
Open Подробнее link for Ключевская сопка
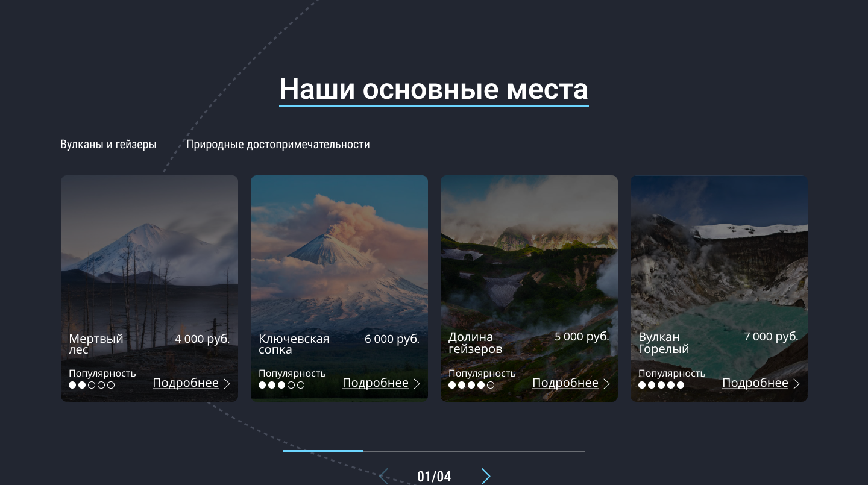pyautogui.click(x=376, y=383)
